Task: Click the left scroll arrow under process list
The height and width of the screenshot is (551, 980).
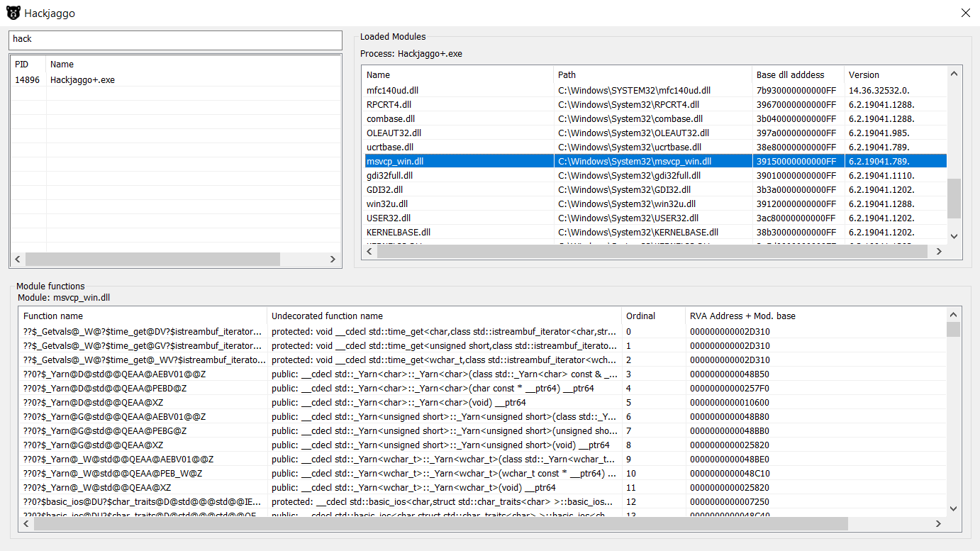Action: pos(17,259)
